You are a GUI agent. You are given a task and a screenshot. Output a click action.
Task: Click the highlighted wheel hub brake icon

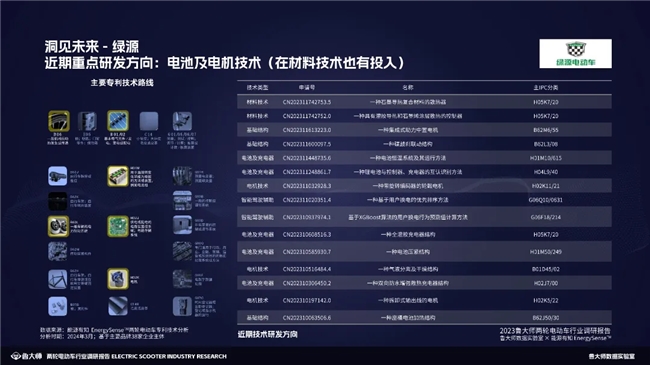click(x=58, y=226)
